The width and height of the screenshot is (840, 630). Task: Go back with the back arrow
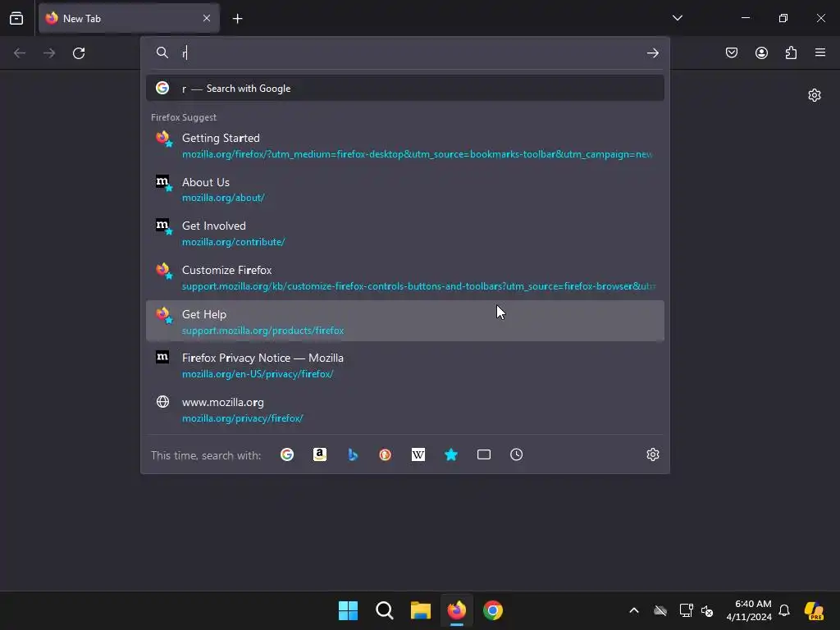20,53
